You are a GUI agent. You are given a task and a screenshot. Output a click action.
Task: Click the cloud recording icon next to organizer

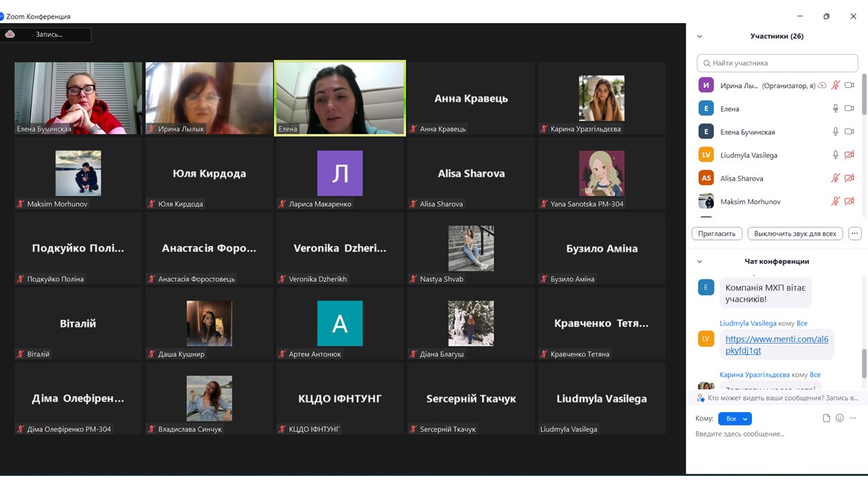pos(822,85)
